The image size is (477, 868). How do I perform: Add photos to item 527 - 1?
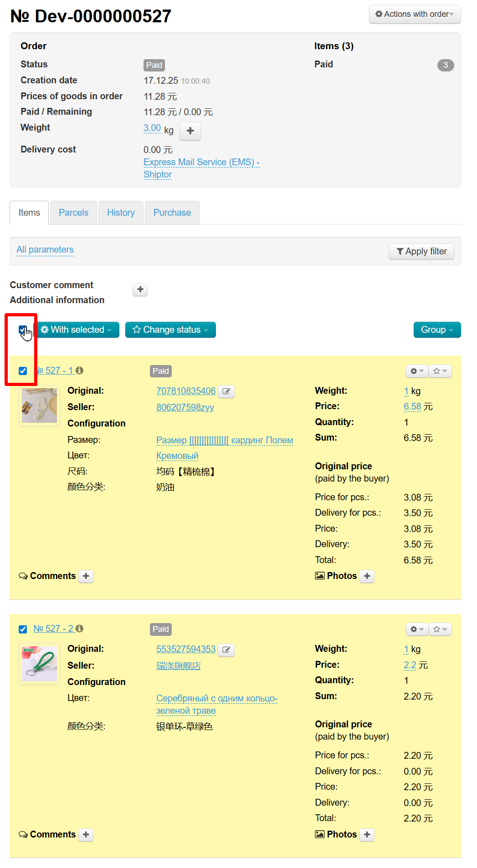[x=367, y=576]
